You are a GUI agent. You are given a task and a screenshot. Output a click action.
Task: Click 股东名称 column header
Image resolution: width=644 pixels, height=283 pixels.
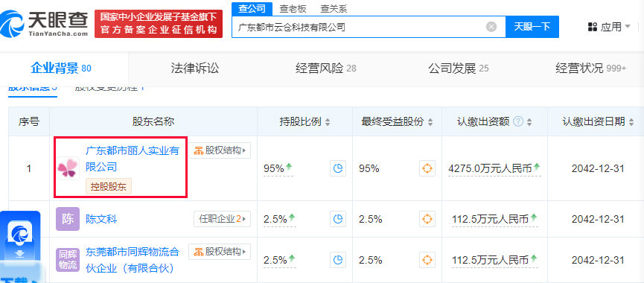click(153, 121)
